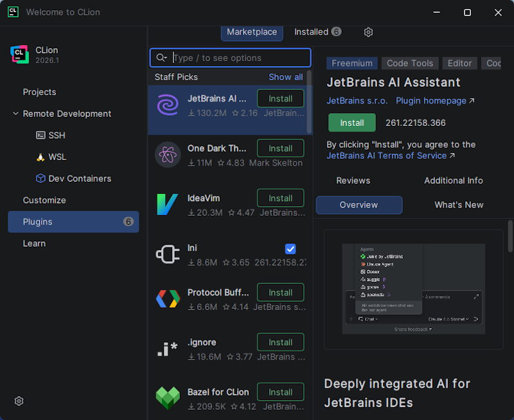
Task: Uncheck the Ini plugin enabled checkbox
Action: point(290,249)
